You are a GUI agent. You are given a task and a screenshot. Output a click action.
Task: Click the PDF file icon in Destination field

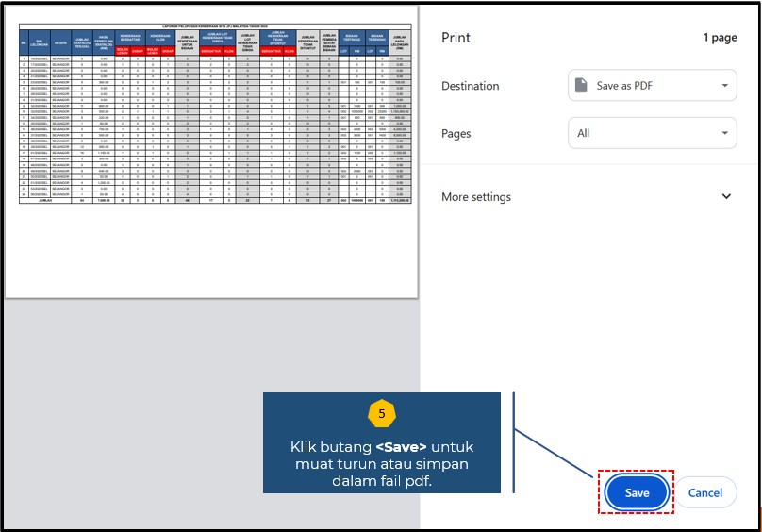pyautogui.click(x=584, y=86)
